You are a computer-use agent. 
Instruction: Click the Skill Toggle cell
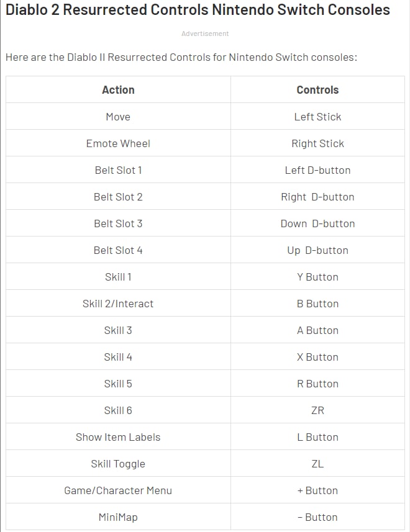118,464
